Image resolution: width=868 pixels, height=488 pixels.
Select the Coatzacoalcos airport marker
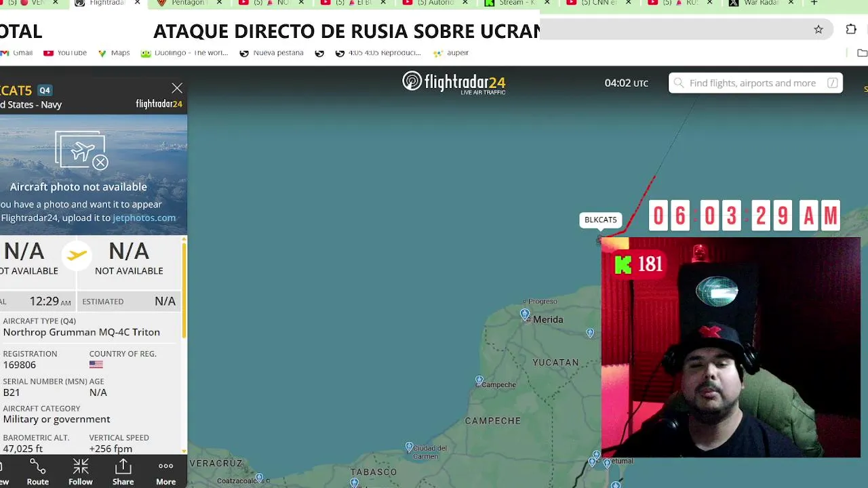(x=259, y=478)
